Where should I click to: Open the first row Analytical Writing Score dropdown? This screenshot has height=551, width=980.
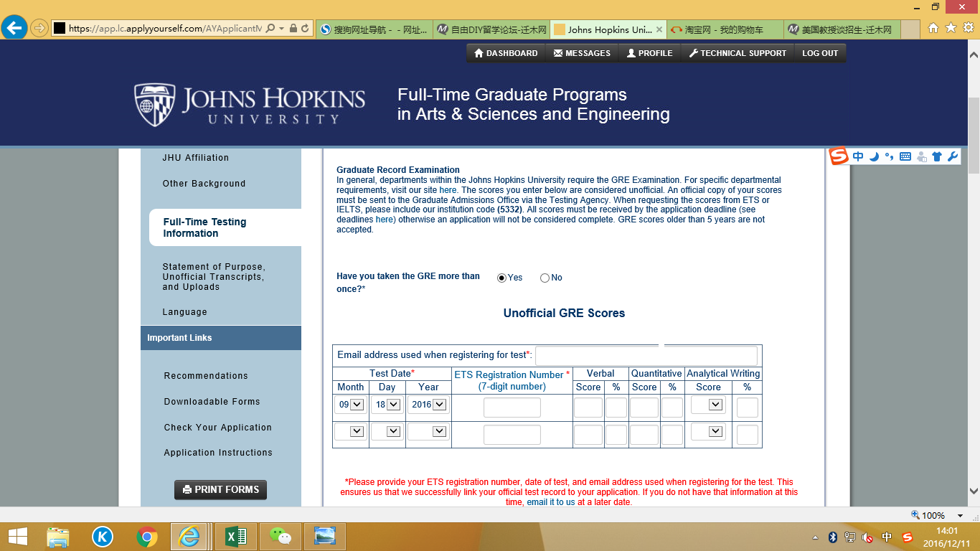coord(707,405)
